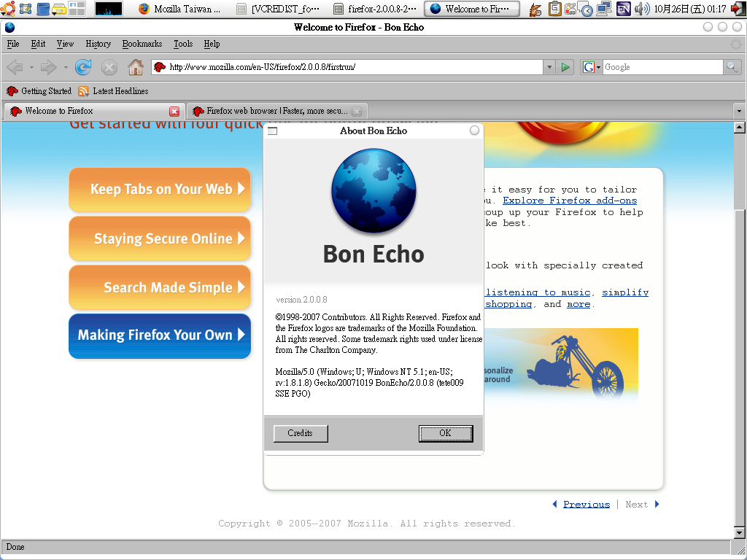
Task: Click the volume speaker tray icon
Action: (x=642, y=9)
